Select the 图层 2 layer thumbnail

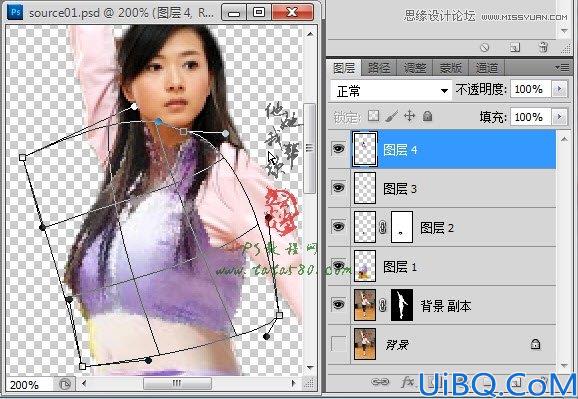pyautogui.click(x=365, y=227)
